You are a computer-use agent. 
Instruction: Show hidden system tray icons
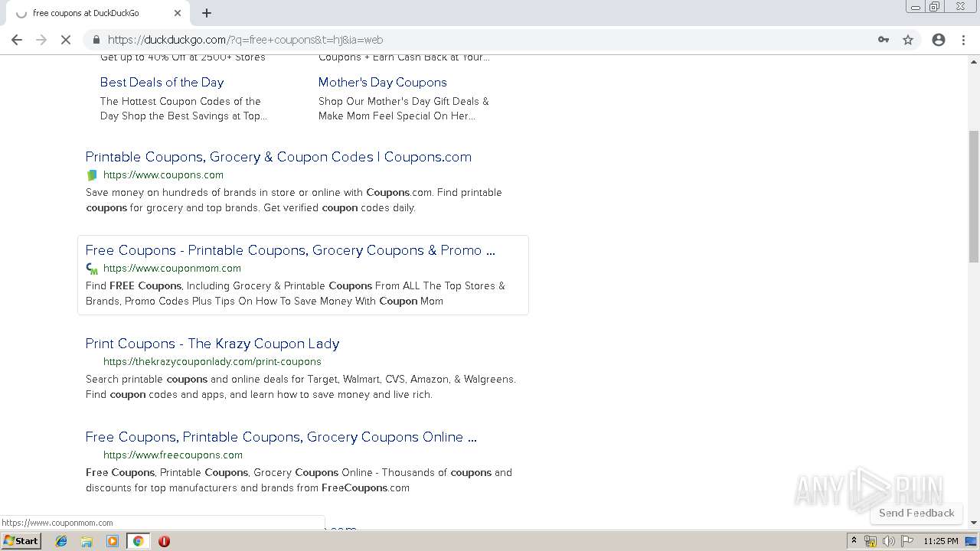tap(854, 541)
